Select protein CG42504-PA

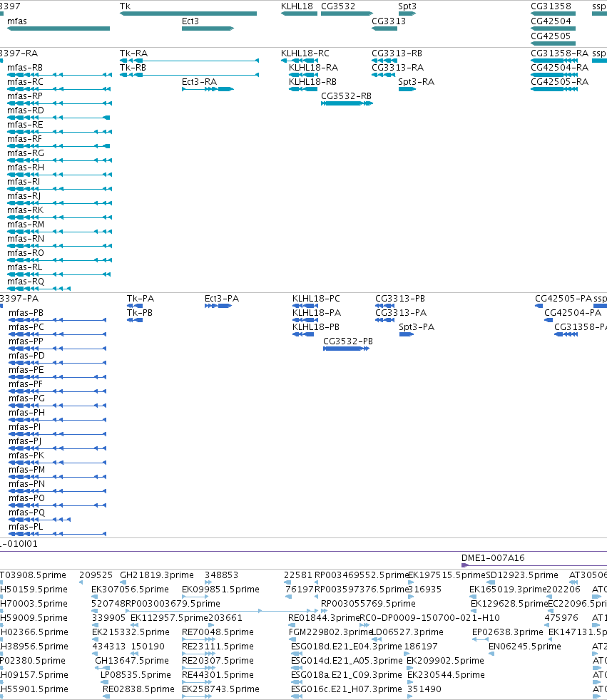point(549,320)
